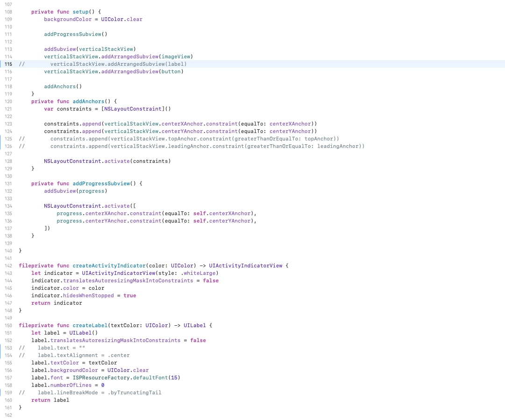Click '.whiteLarge' style value
Image resolution: width=505 pixels, height=420 pixels.
(198, 273)
